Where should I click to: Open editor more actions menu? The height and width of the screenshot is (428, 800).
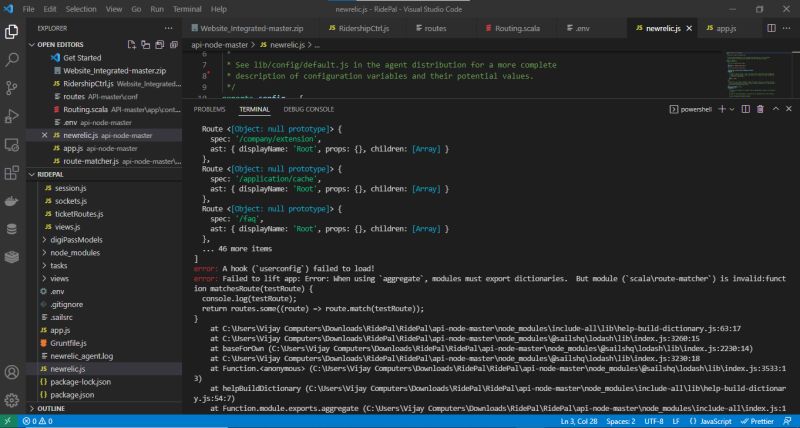pyautogui.click(x=786, y=28)
